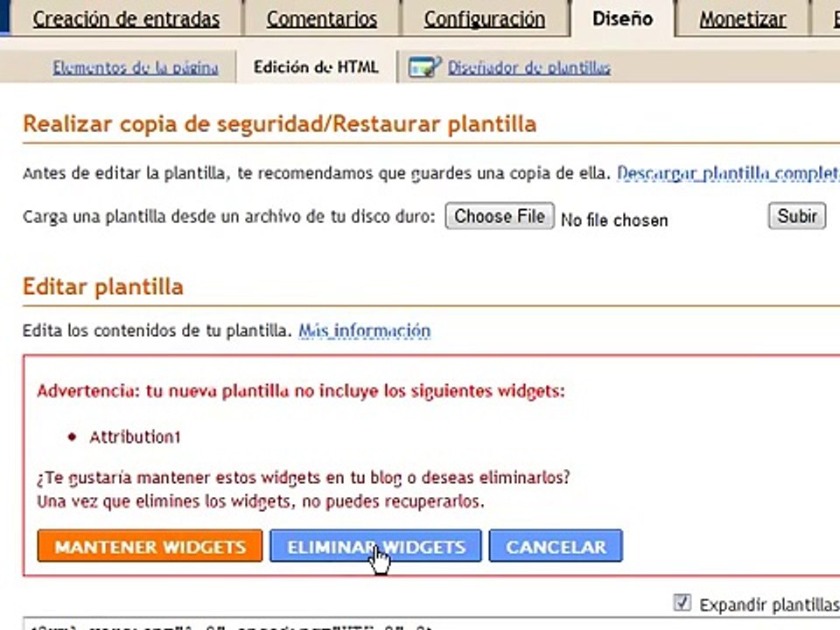
Task: Open Elementos de la página sub-tab
Action: point(135,67)
